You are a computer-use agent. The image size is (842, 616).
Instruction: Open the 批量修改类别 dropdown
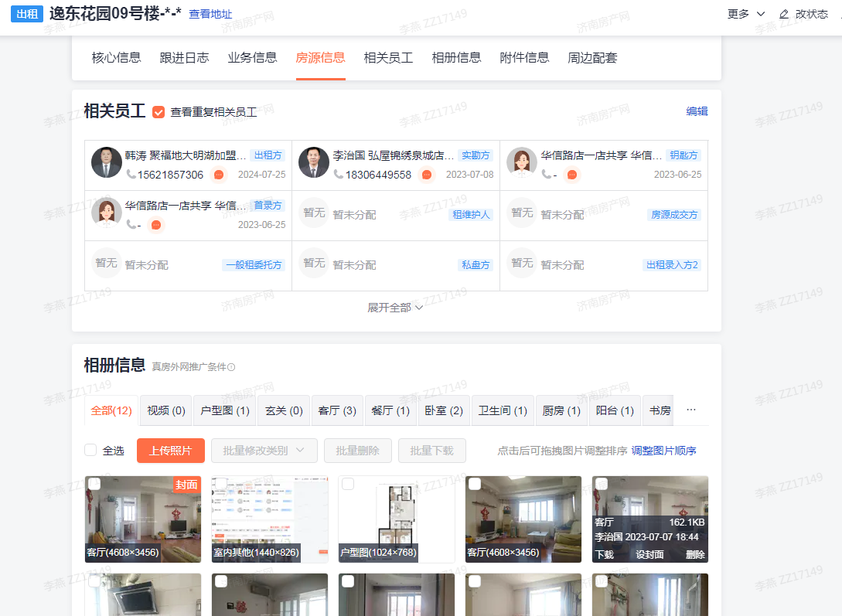[x=264, y=451]
